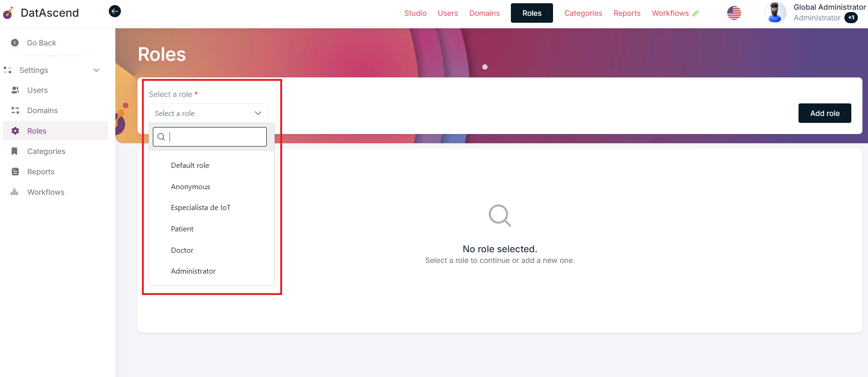Click the DatAscend logo icon
The width and height of the screenshot is (868, 377).
pos(8,13)
